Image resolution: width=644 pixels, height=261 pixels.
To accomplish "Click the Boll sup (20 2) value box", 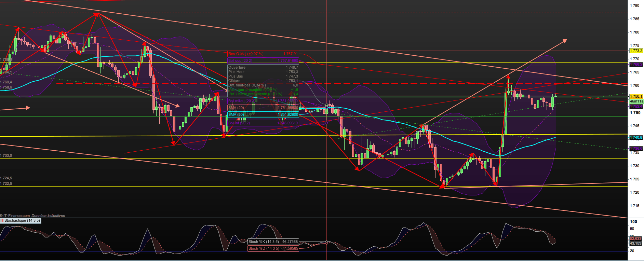I will click(x=263, y=61).
